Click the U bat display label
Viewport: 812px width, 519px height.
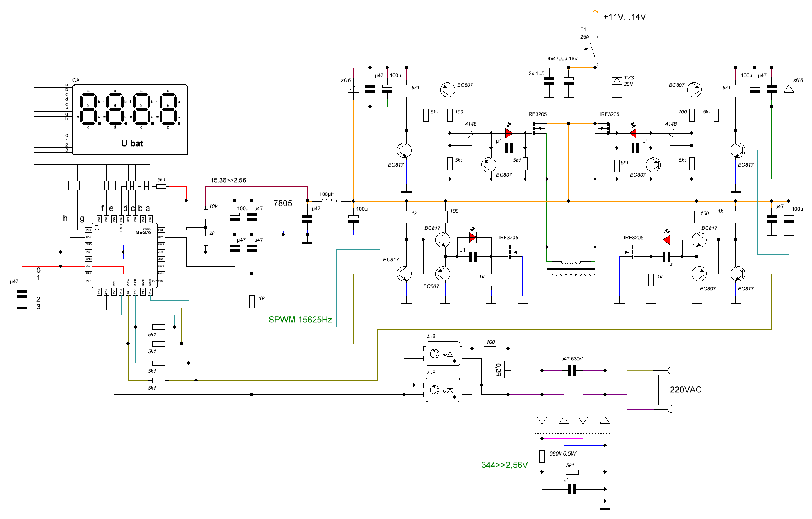[132, 143]
